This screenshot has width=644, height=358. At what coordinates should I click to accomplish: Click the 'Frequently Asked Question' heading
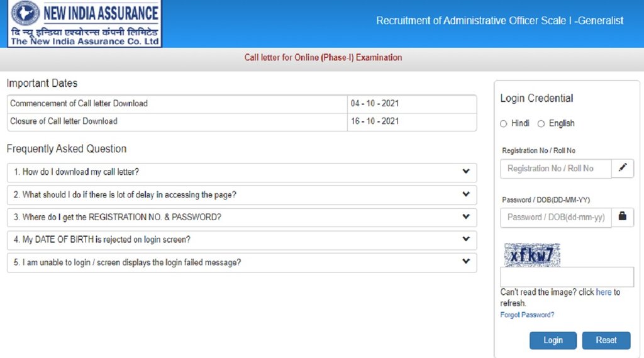point(67,148)
